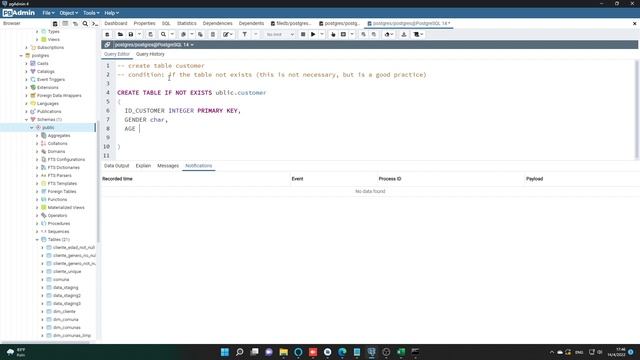Screen dimensions: 640x360
Task: Expand the Sequences tree node
Action: tap(37, 231)
